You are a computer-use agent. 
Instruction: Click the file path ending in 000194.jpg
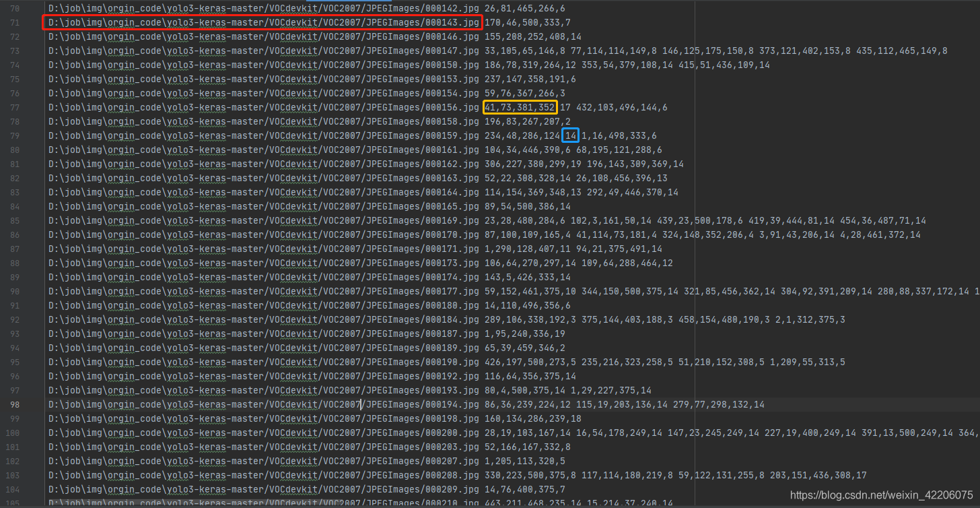(264, 405)
